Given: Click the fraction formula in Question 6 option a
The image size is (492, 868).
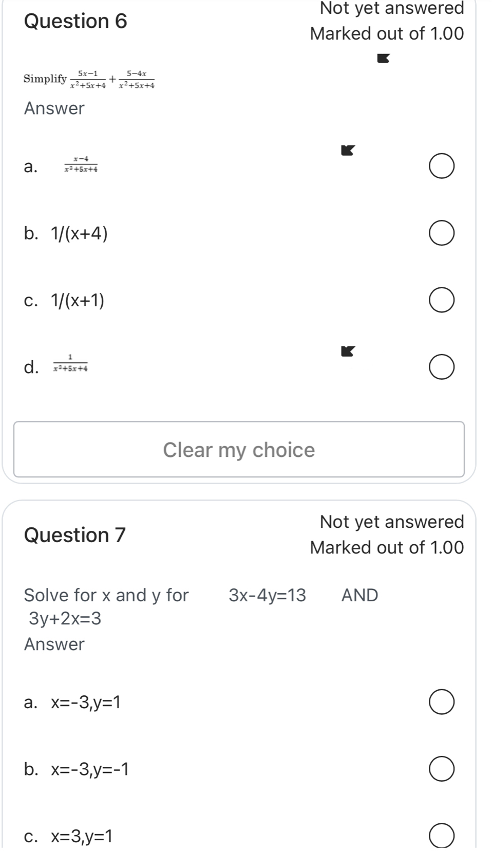Looking at the screenshot, I should point(81,164).
